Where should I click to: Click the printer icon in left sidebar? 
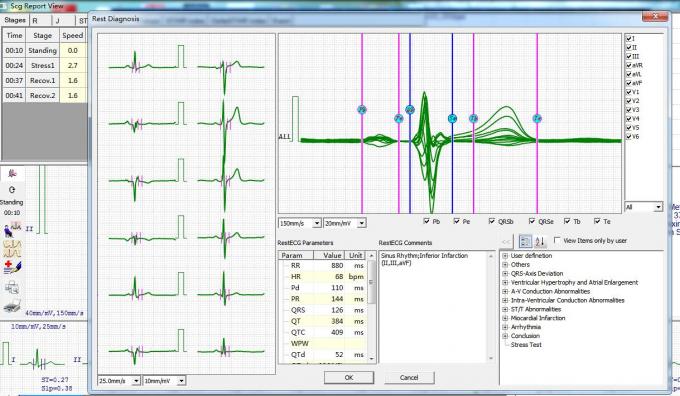(x=12, y=305)
